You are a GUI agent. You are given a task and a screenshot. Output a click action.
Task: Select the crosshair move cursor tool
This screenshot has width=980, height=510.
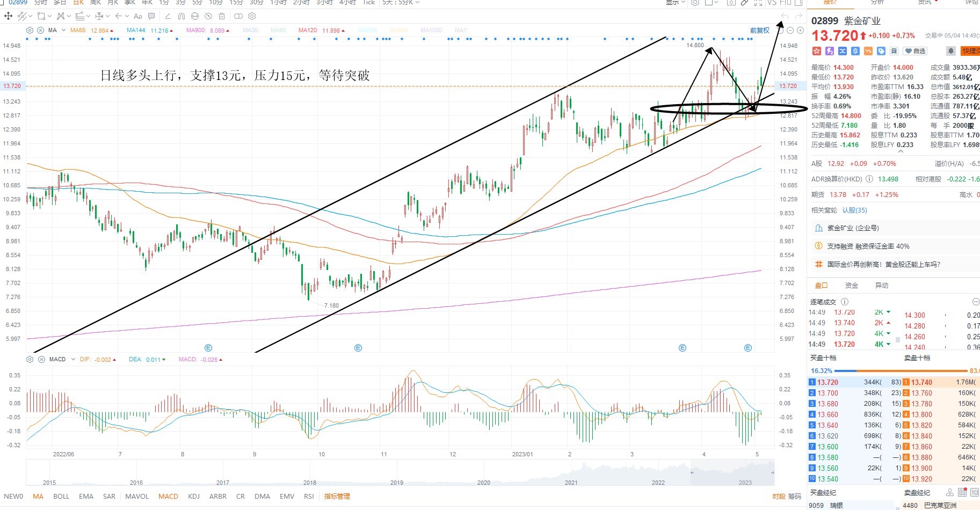(8, 16)
